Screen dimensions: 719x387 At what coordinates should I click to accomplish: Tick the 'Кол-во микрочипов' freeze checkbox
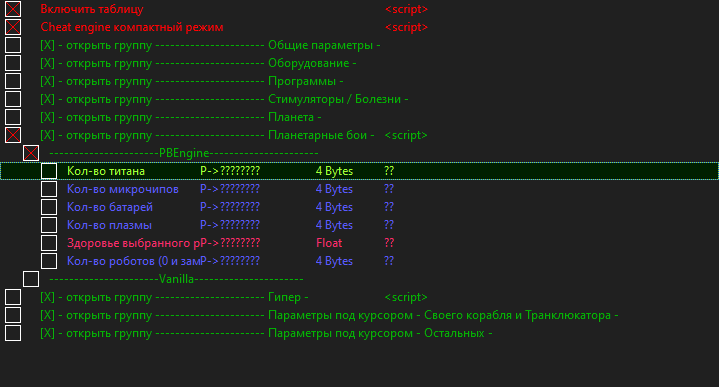pyautogui.click(x=49, y=189)
